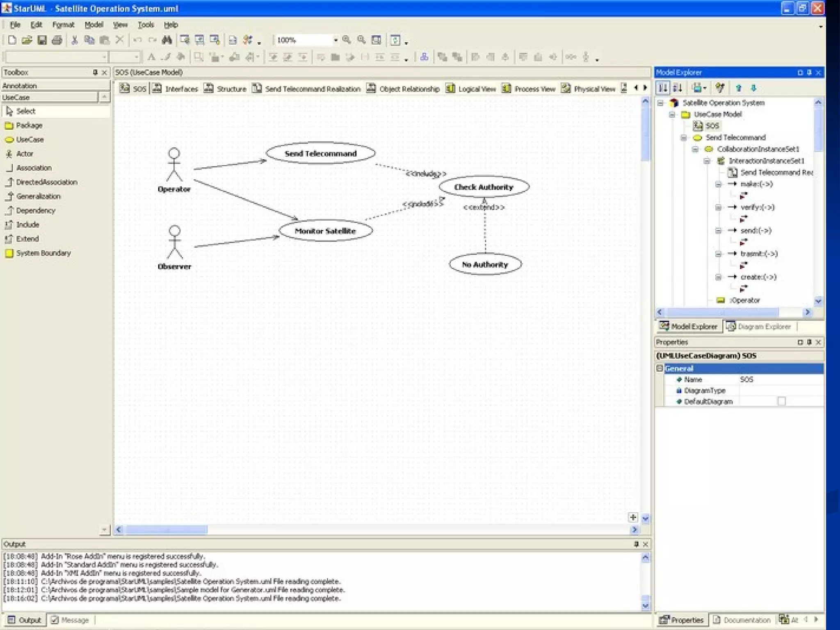This screenshot has width=840, height=630.
Task: Open a file with the Open folder icon
Action: [27, 40]
